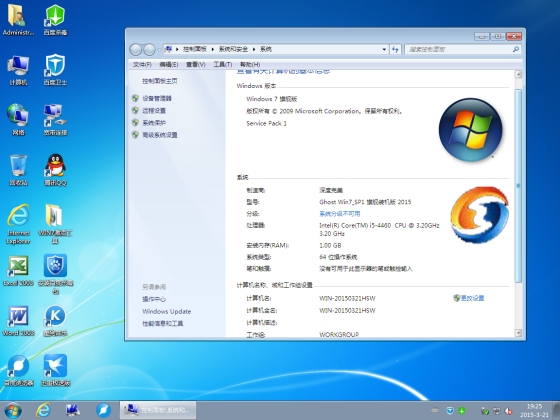Viewport: 560px width, 420px height.
Task: Click the computer monitor pinned taskbar icon
Action: click(73, 410)
